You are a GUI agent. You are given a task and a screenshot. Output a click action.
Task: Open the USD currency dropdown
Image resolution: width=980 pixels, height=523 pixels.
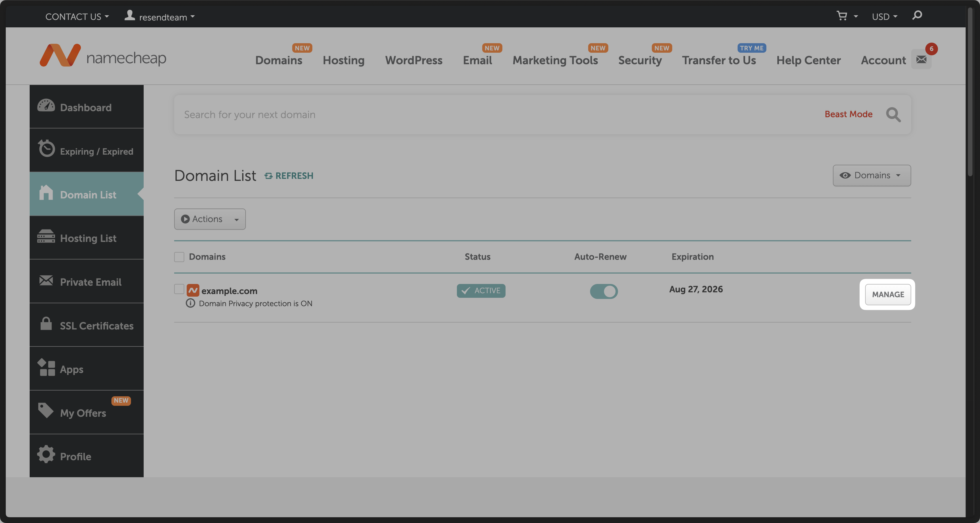coord(884,17)
